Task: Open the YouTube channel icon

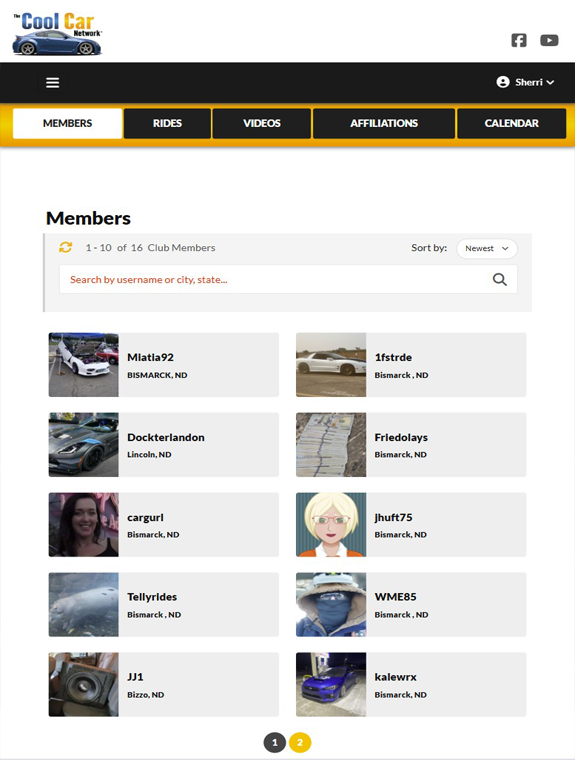Action: [549, 40]
